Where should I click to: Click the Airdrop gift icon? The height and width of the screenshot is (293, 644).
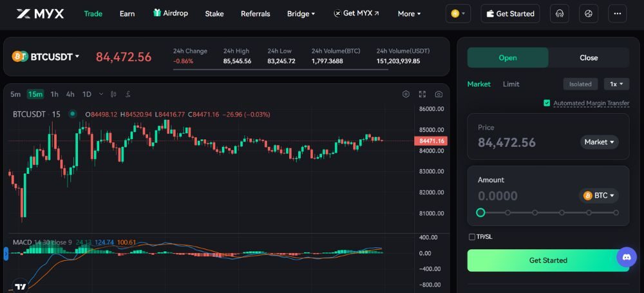(157, 13)
